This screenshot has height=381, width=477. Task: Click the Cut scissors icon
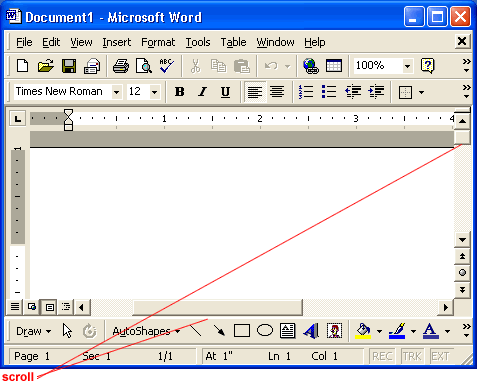195,66
